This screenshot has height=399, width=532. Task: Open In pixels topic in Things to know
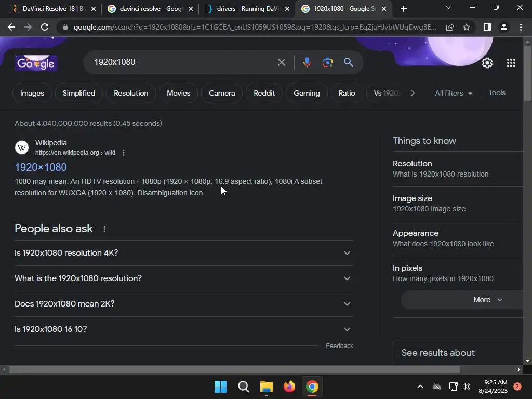click(458, 273)
